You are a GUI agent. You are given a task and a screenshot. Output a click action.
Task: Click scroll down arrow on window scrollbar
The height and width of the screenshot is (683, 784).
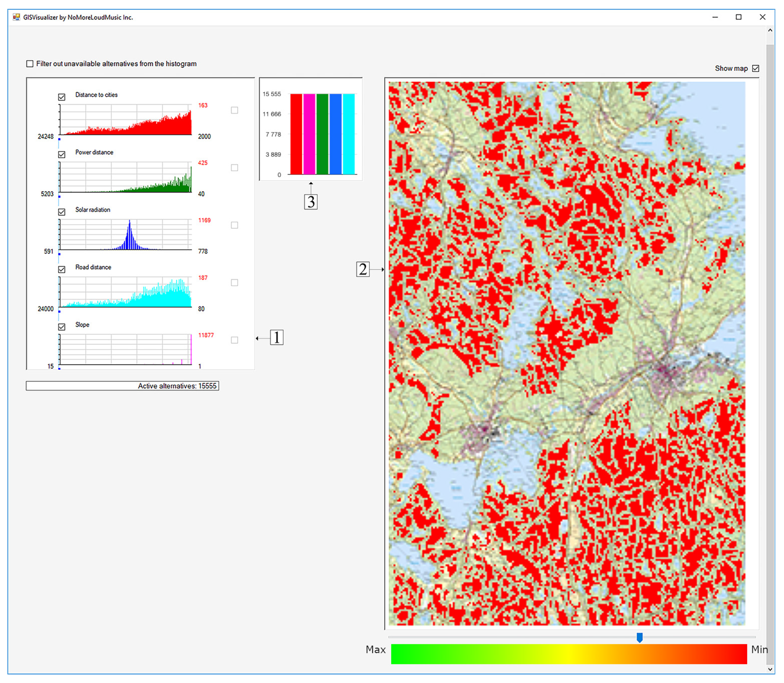[x=771, y=669]
